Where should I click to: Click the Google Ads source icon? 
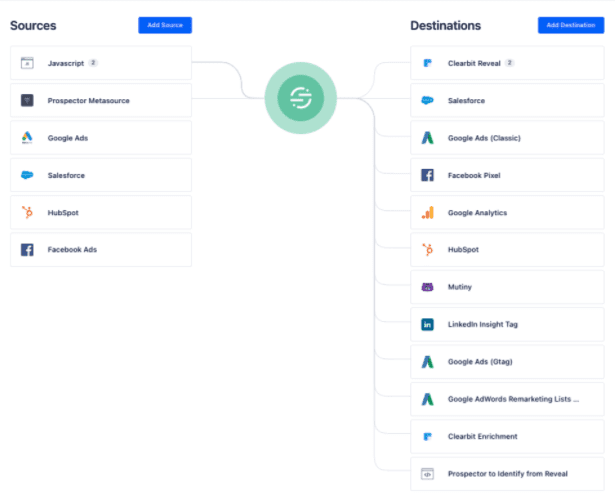click(27, 138)
